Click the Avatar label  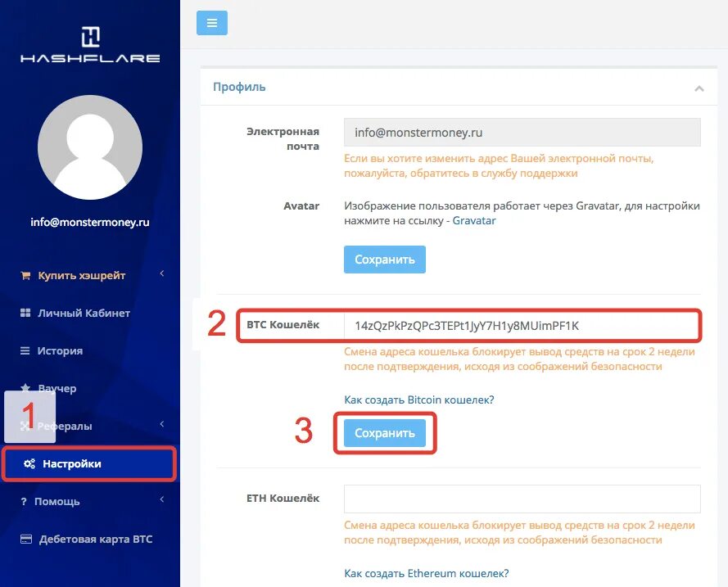301,206
